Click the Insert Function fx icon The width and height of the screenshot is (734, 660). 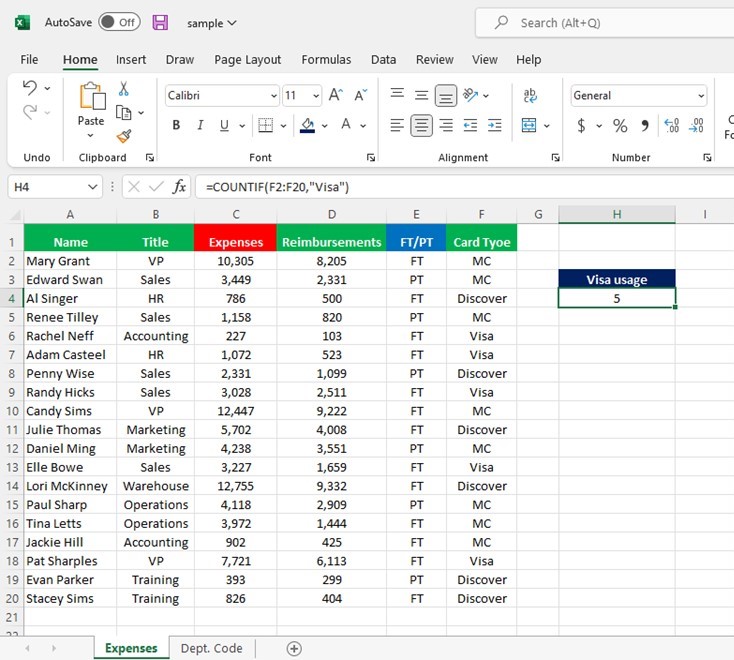pyautogui.click(x=180, y=187)
